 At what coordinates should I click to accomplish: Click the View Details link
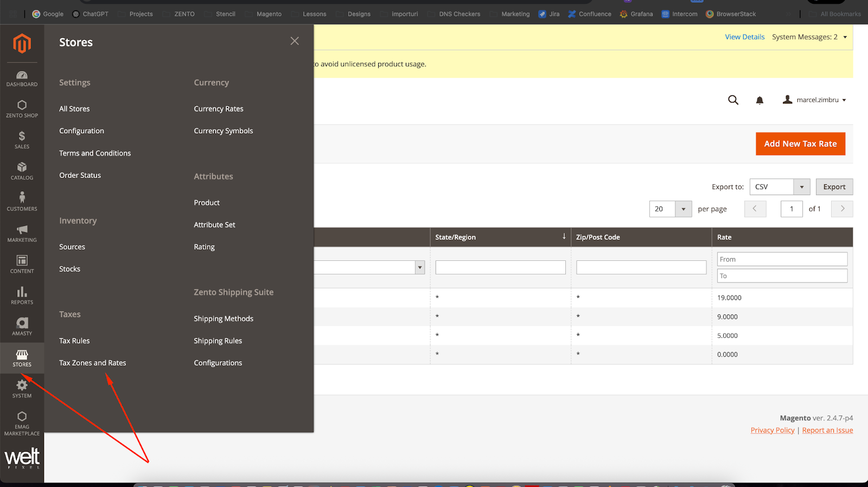pos(744,37)
